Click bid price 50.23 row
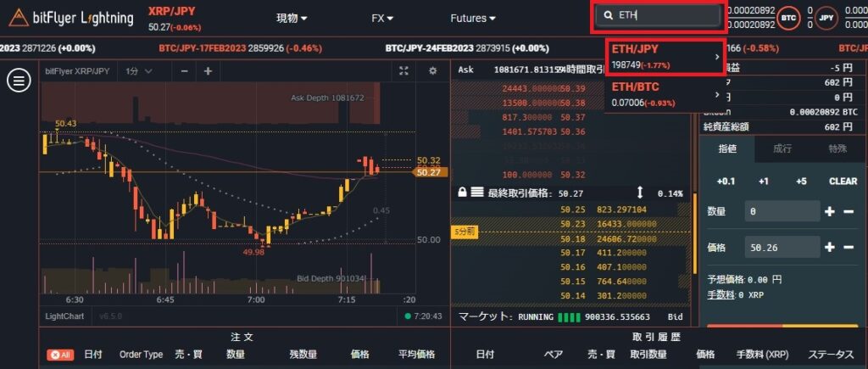This screenshot has height=369, width=868. pos(570,224)
